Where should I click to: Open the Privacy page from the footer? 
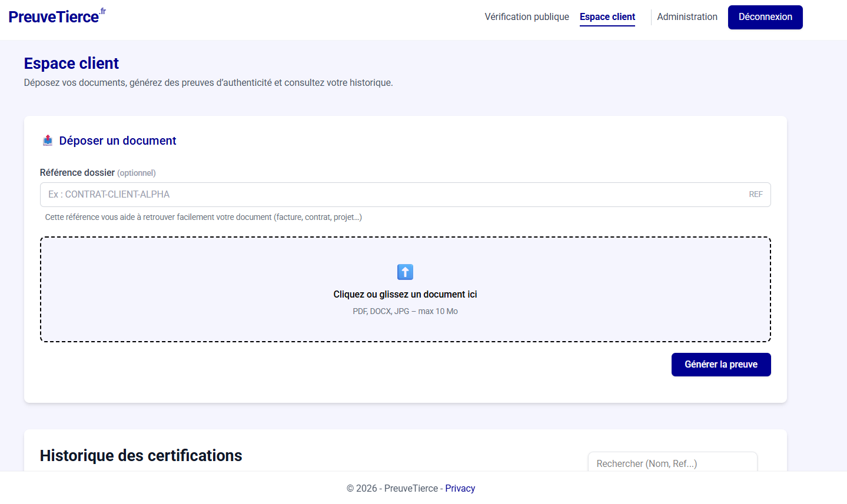pyautogui.click(x=460, y=488)
